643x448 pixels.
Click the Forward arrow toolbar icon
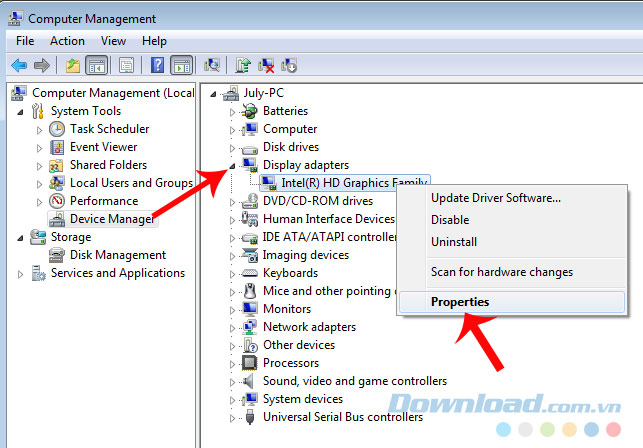42,65
